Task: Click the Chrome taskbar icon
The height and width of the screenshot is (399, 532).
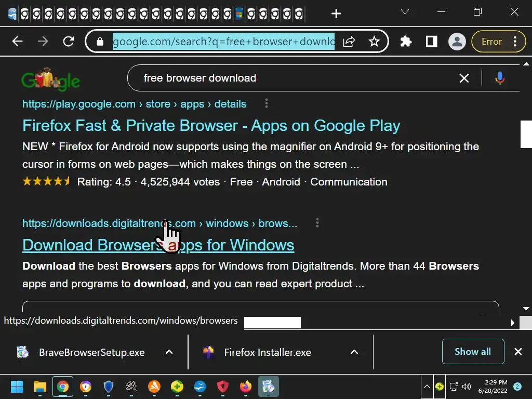Action: tap(63, 387)
